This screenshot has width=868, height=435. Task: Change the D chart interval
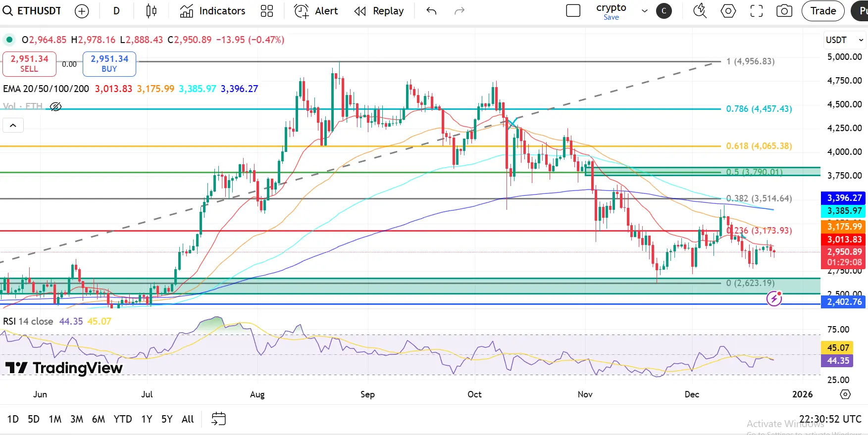pos(116,11)
